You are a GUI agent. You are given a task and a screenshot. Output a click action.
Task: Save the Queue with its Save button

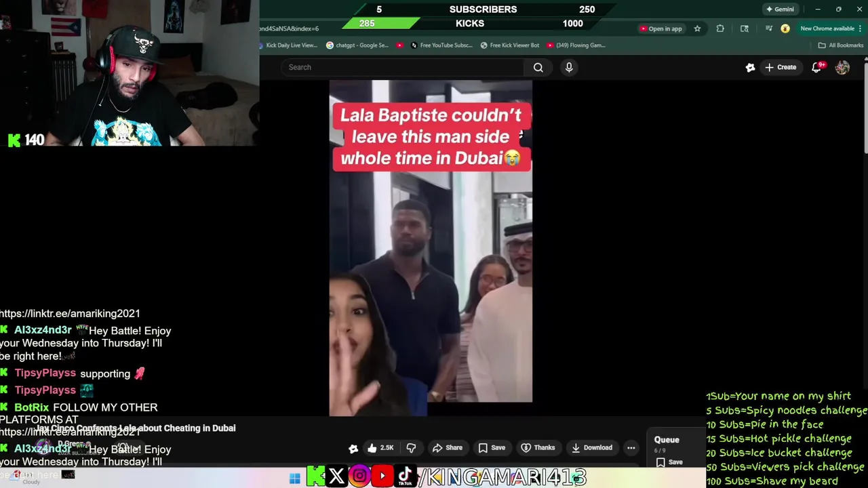coord(669,462)
